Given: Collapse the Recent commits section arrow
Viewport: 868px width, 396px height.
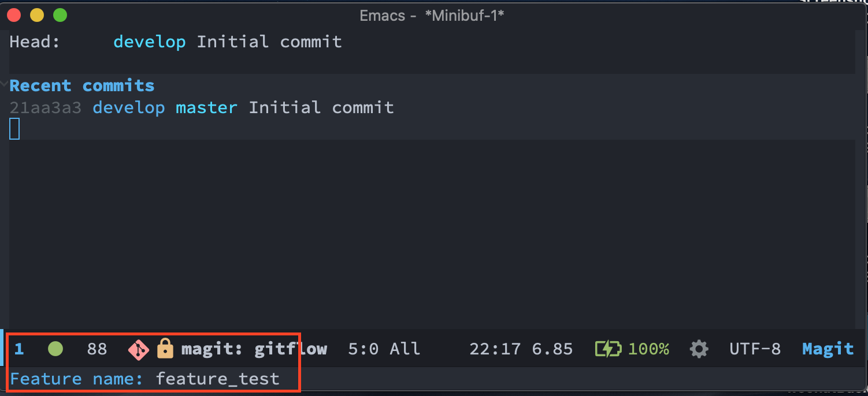Looking at the screenshot, I should click(x=5, y=85).
